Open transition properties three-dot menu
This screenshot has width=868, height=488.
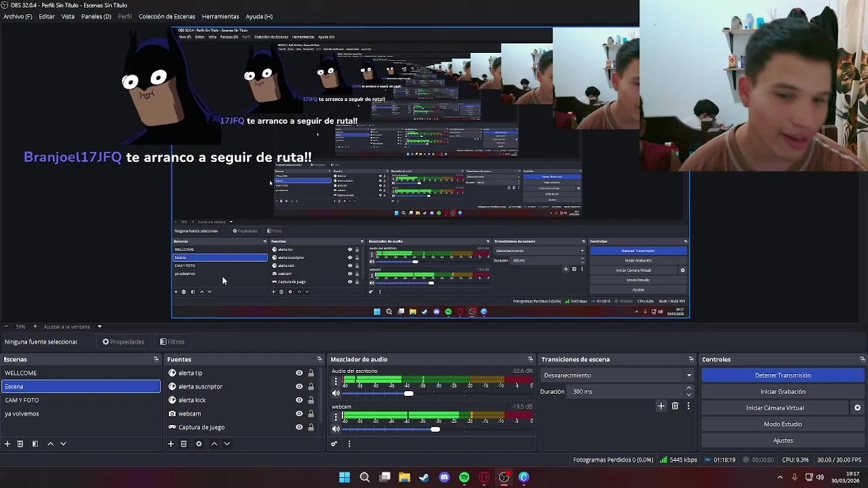coord(688,406)
